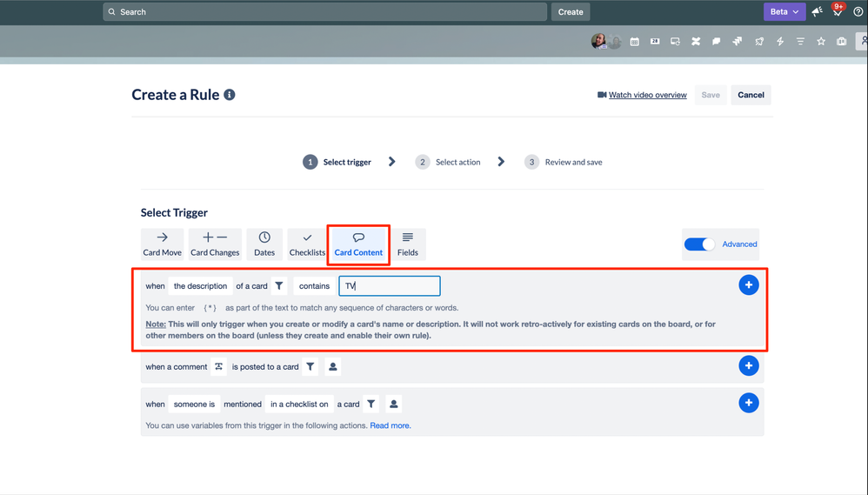Open the calendar icon showing 28
The width and height of the screenshot is (868, 495).
655,42
